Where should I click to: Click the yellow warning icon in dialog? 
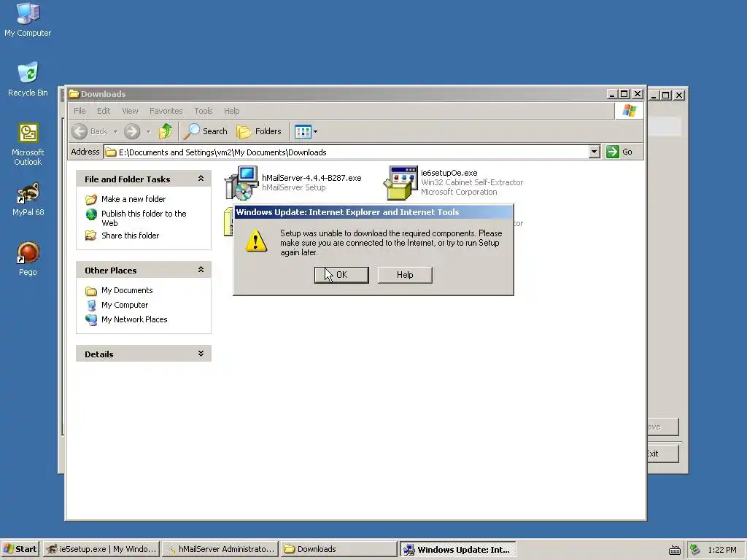click(x=256, y=241)
